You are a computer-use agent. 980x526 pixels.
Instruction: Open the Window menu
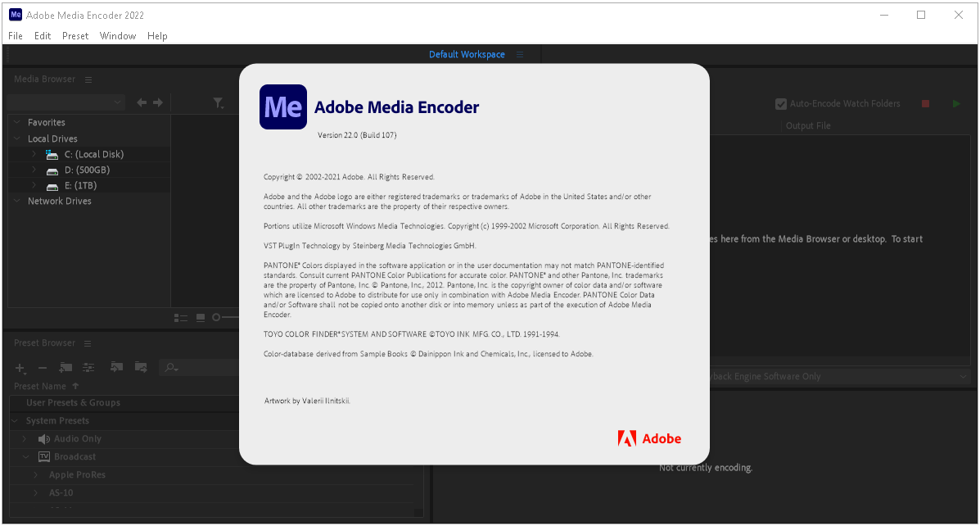[x=118, y=36]
